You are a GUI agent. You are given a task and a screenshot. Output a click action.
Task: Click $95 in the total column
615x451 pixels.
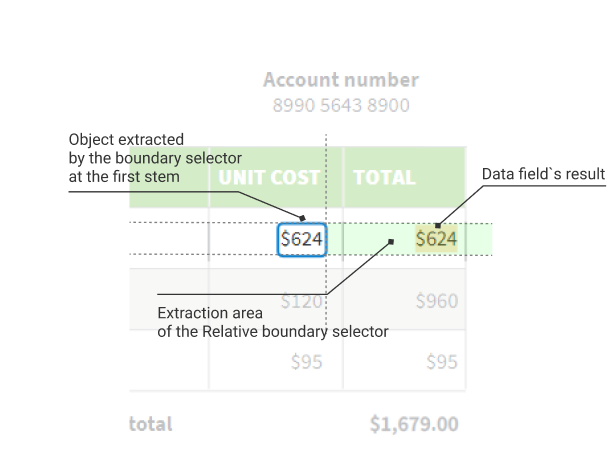442,361
